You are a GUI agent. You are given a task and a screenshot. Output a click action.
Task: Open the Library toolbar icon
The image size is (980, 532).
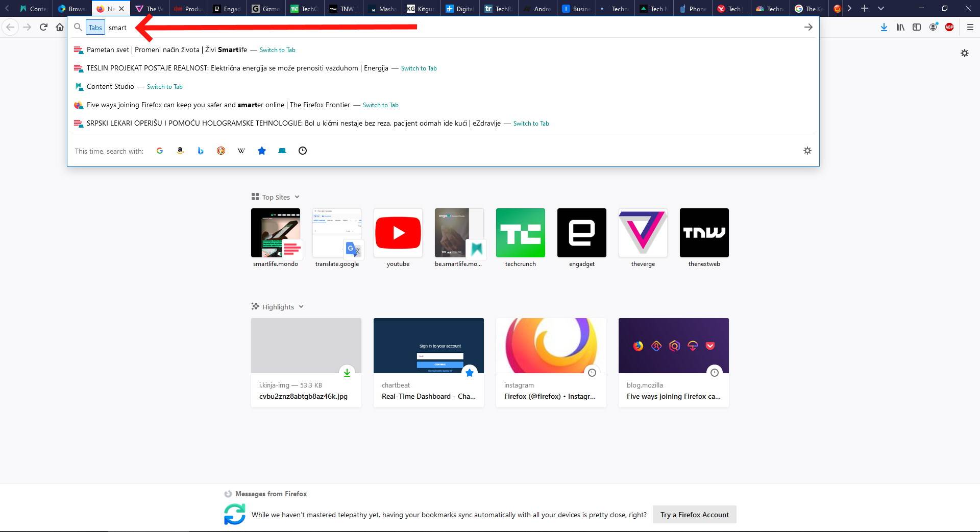(x=900, y=27)
